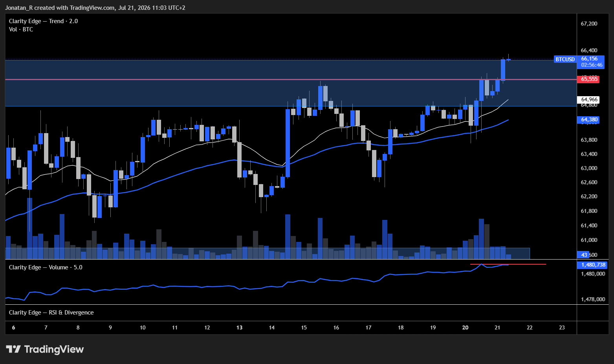The image size is (614, 364).
Task: Click the 1,478,000 volume pane scale label
Action: pyautogui.click(x=593, y=299)
